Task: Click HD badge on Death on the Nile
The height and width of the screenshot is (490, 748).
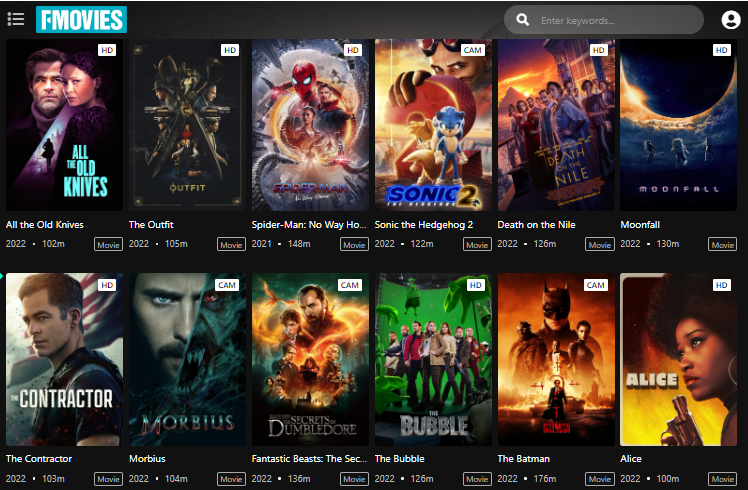Action: tap(599, 50)
